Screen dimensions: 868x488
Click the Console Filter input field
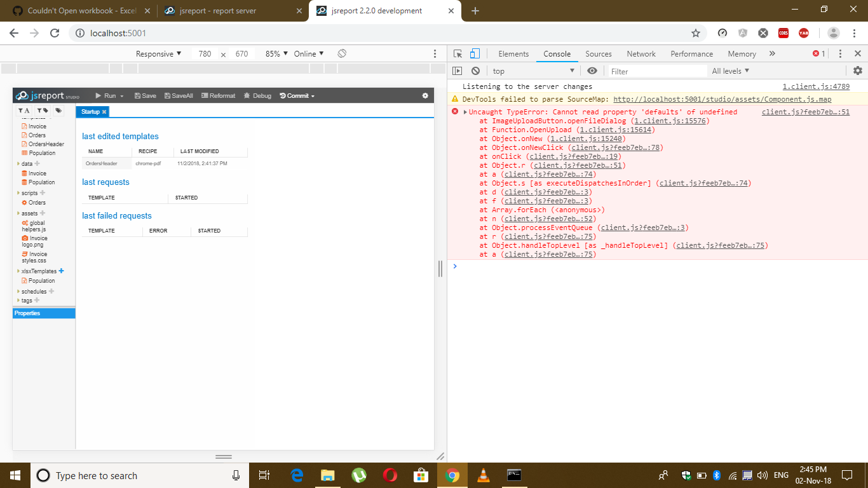[x=658, y=71]
